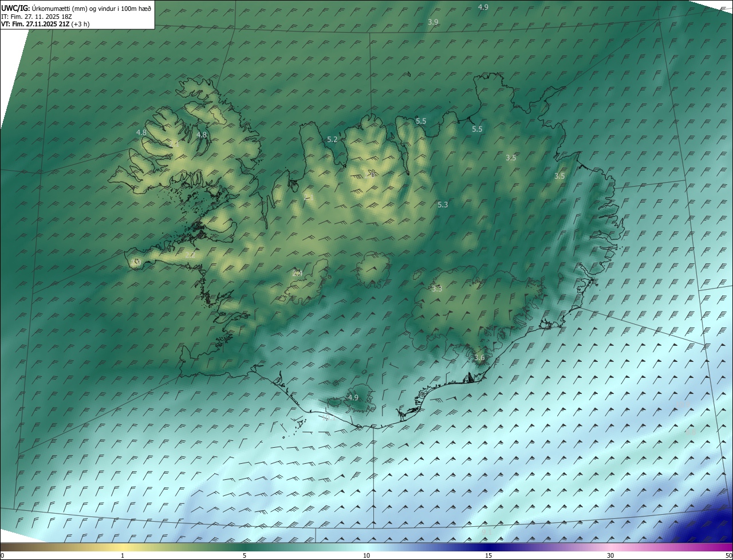Select the 5 tick label on the color scale

point(245,555)
